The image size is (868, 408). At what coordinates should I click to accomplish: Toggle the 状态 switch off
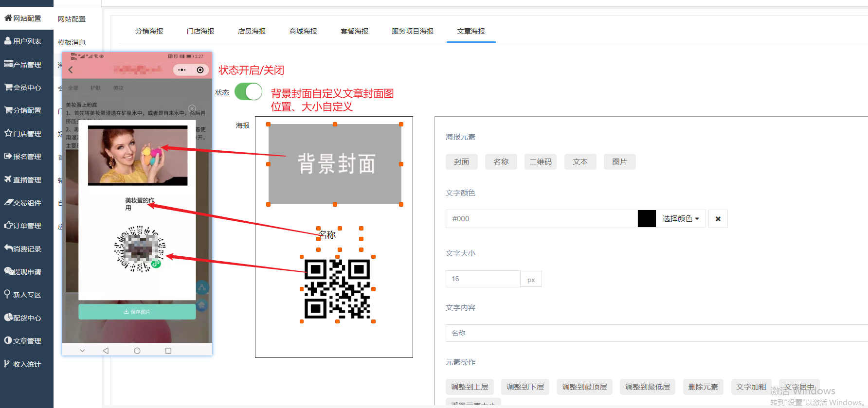(249, 91)
